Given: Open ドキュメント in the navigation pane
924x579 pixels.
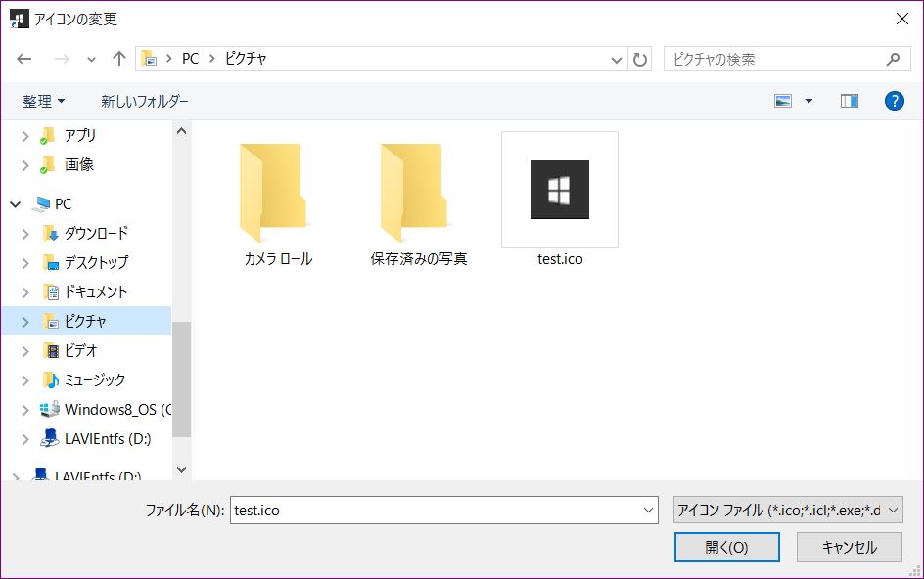Looking at the screenshot, I should point(96,291).
